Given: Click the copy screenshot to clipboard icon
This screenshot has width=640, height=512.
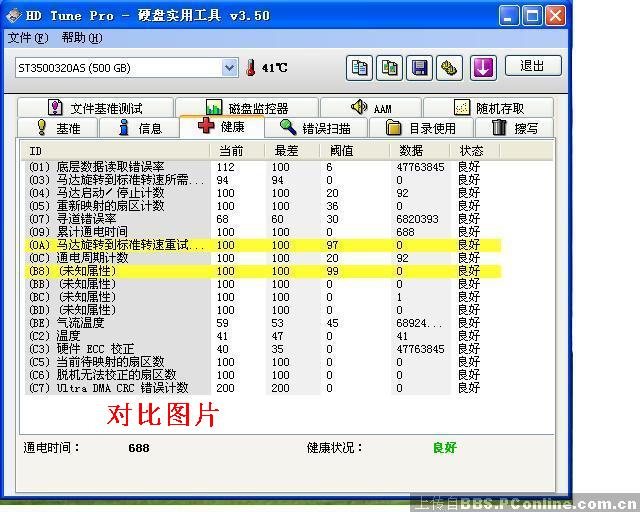Looking at the screenshot, I should pos(389,68).
